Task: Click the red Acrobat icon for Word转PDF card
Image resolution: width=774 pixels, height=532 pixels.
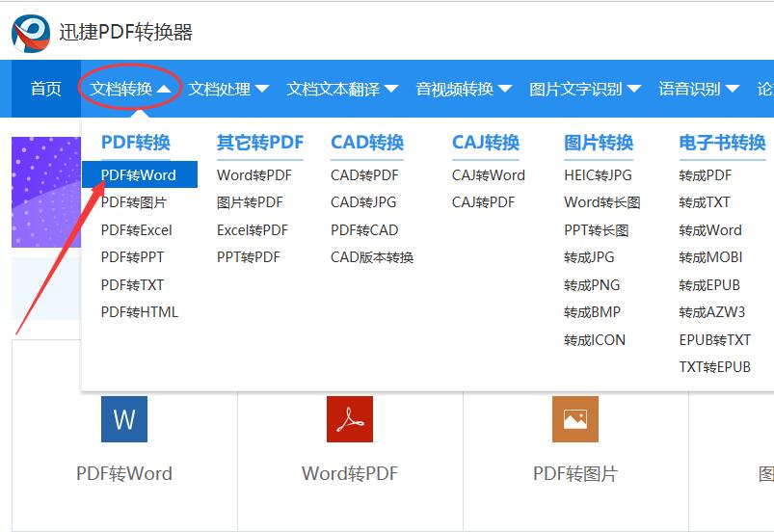Action: pyautogui.click(x=350, y=419)
